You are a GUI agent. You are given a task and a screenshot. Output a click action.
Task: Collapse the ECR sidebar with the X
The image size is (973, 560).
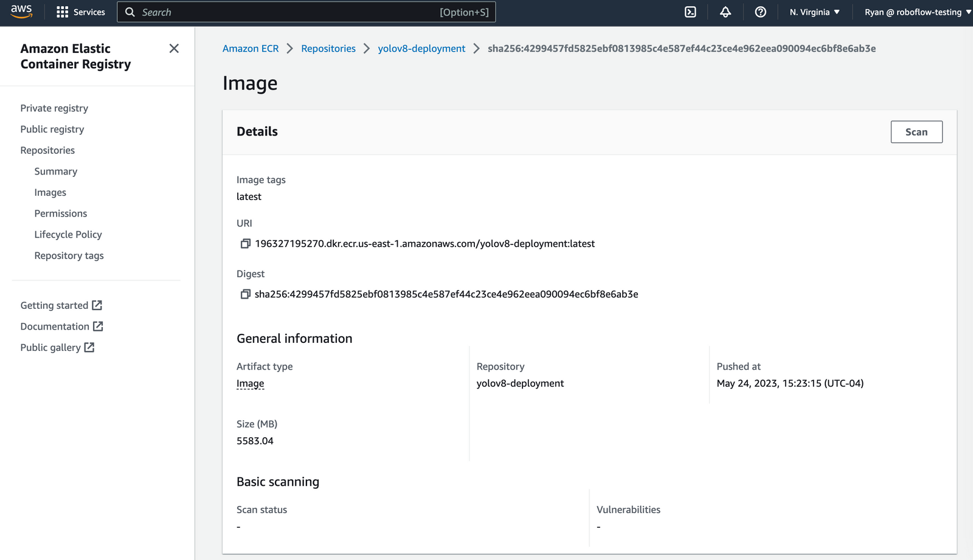point(174,48)
